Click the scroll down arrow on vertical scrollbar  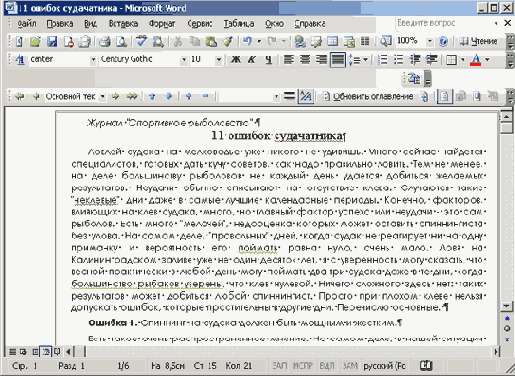click(x=507, y=306)
